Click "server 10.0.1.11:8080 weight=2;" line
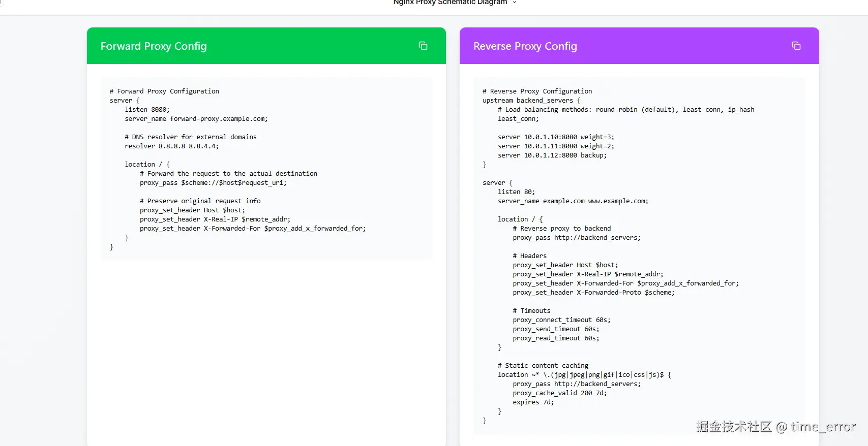 coord(556,146)
